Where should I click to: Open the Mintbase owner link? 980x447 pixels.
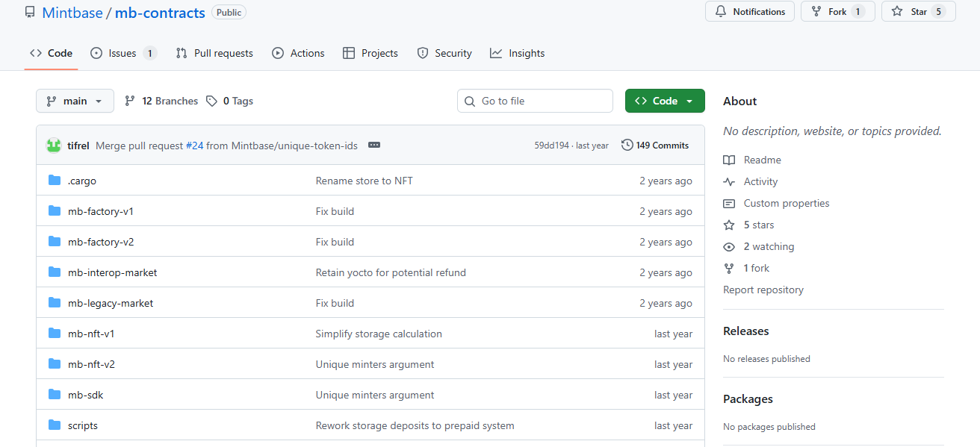pos(72,13)
